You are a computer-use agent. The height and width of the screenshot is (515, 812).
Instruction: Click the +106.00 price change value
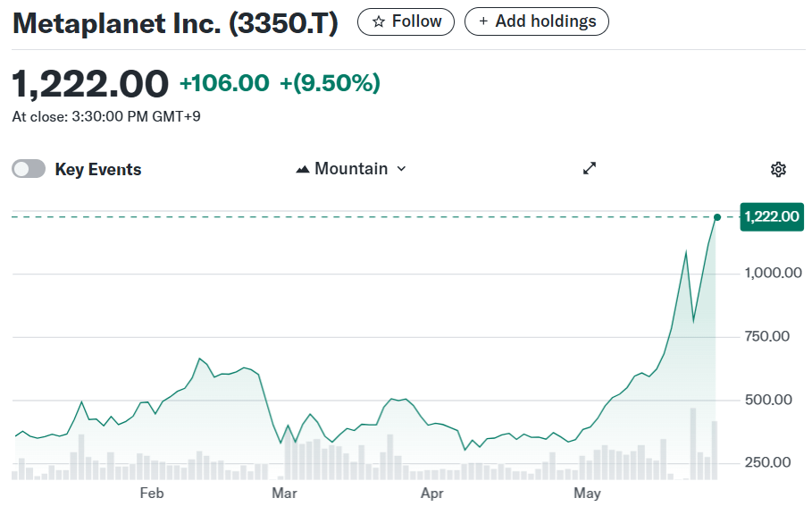(224, 83)
